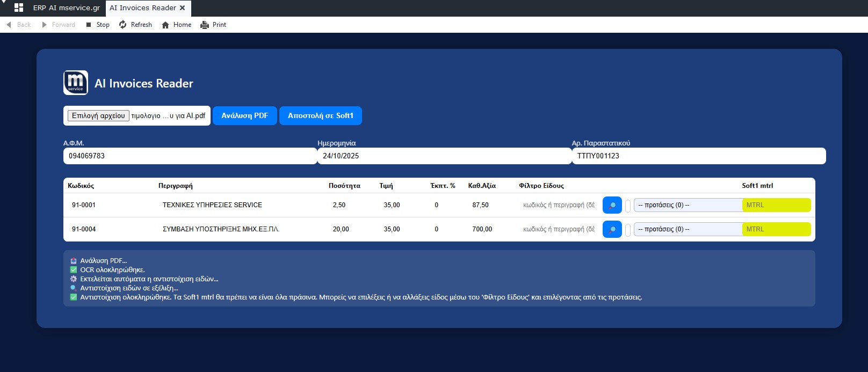Click log line OCR ολοκληρώθηκε
Image resolution: width=868 pixels, height=372 pixels.
coord(112,270)
